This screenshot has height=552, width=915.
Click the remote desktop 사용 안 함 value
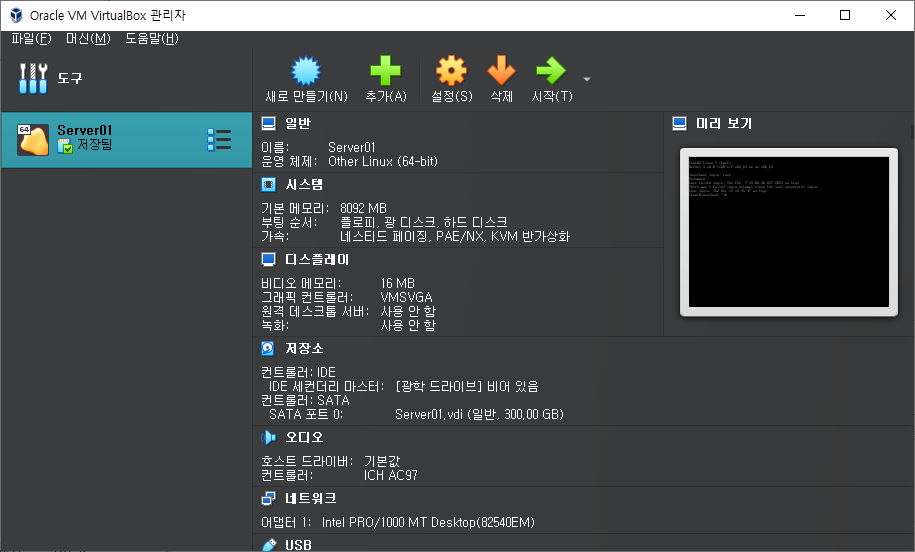pos(408,311)
